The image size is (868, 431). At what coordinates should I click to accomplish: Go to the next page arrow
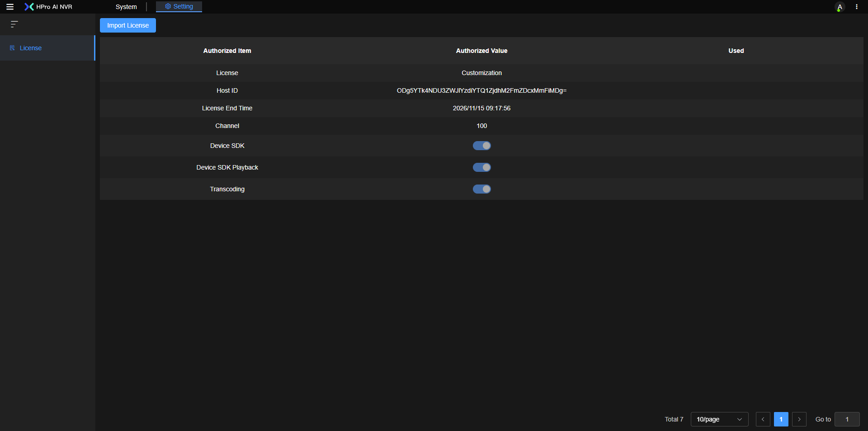(799, 419)
